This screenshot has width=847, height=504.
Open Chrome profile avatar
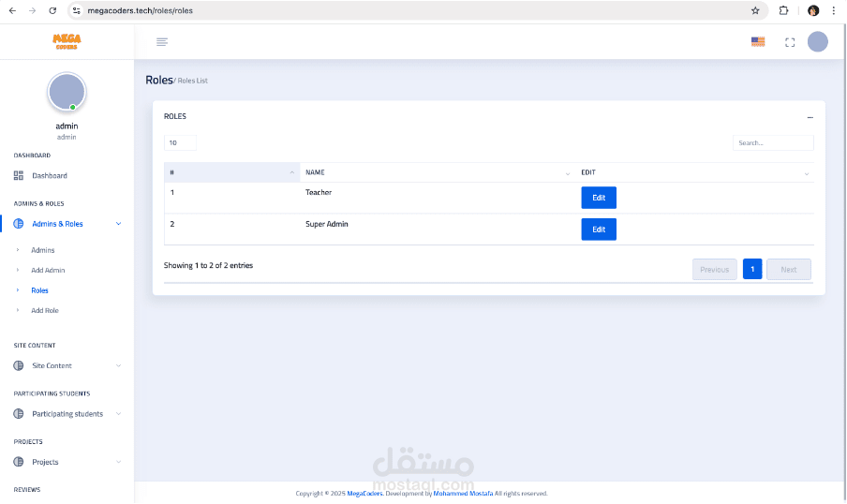(x=813, y=11)
